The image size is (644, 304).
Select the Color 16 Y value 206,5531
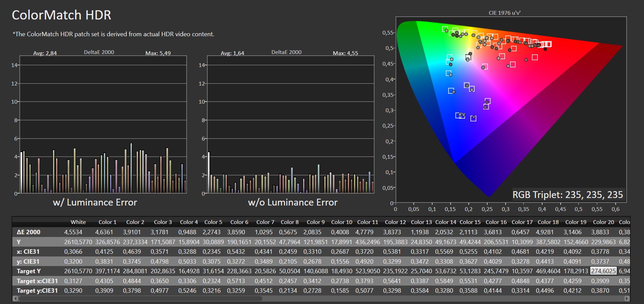pos(496,242)
